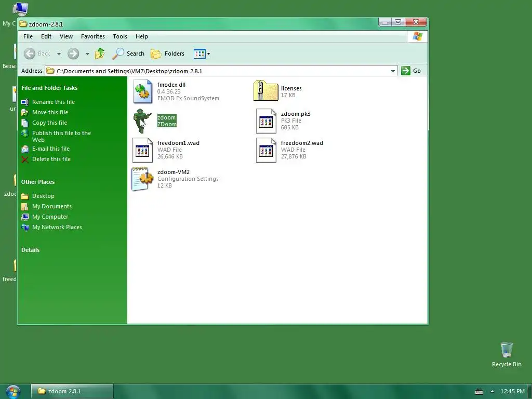Image resolution: width=532 pixels, height=399 pixels.
Task: Open the Tools menu
Action: (120, 36)
